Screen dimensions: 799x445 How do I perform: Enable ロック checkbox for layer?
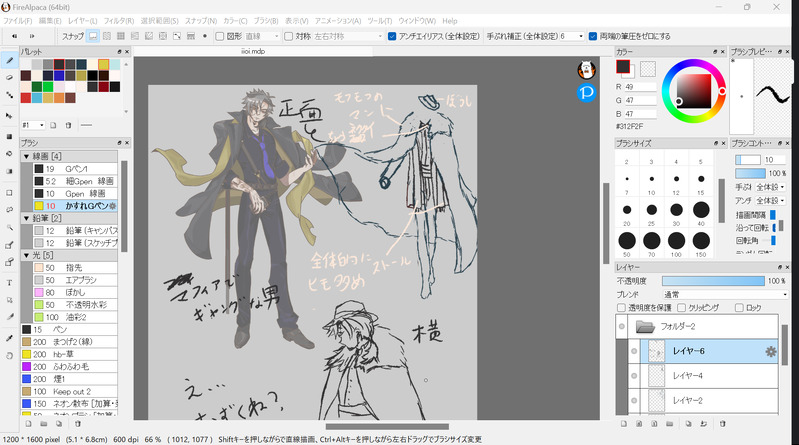click(x=739, y=307)
